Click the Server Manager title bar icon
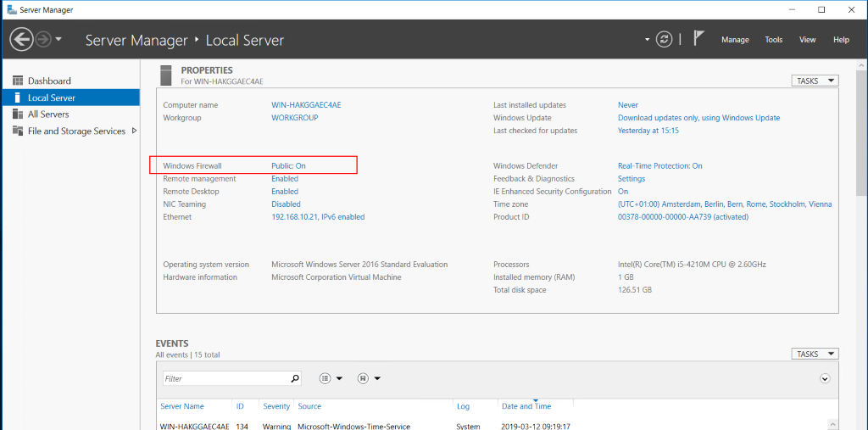Screen dimensions: 868x430 pyautogui.click(x=11, y=10)
